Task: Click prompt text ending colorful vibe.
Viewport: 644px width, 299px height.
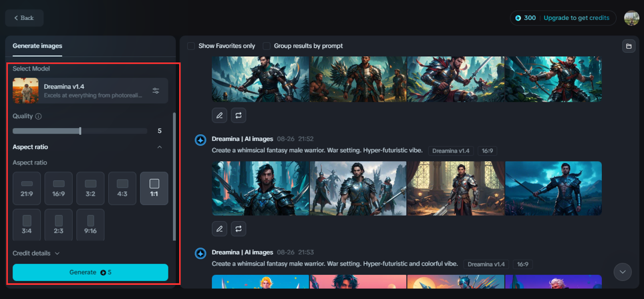Action: coord(335,264)
